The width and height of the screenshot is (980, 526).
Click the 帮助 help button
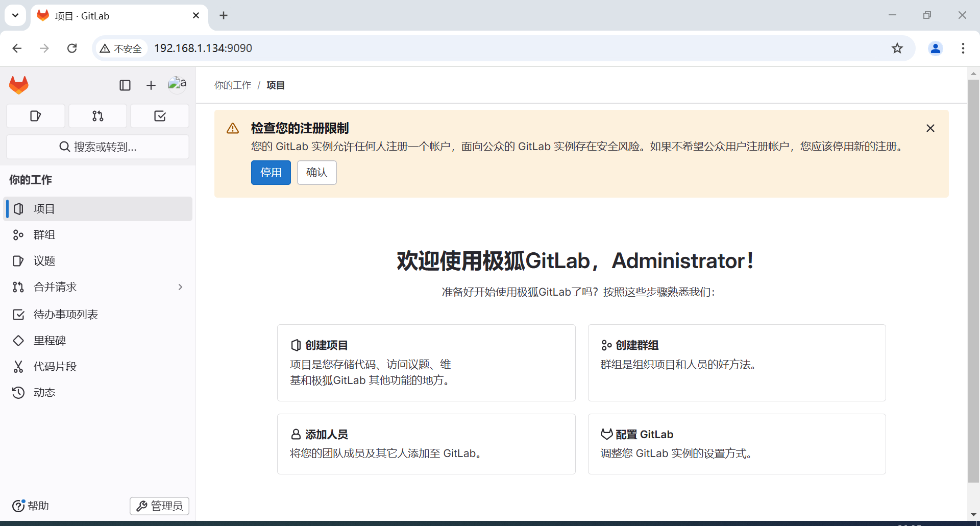[x=31, y=506]
